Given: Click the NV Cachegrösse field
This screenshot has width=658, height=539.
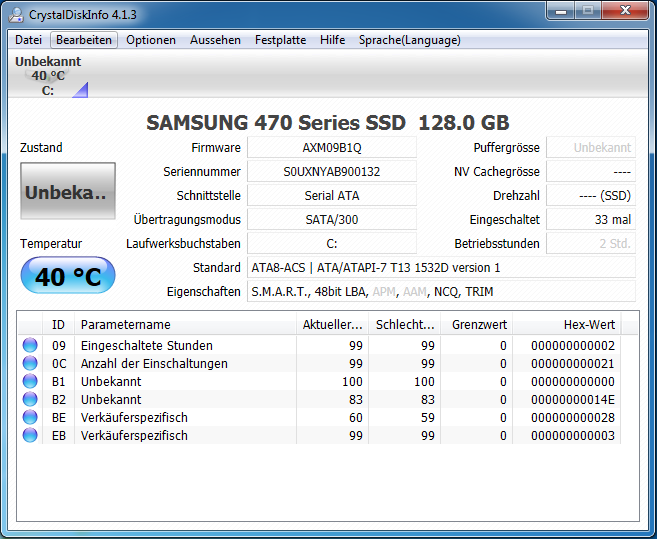Looking at the screenshot, I should 591,172.
